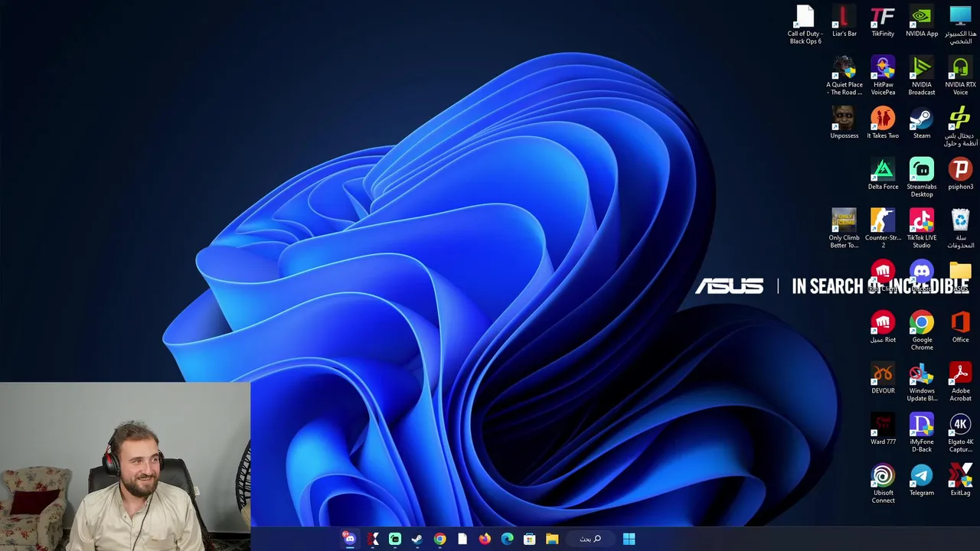Open the Liar's Bar desktop icon
The width and height of the screenshot is (980, 551).
[x=844, y=21]
